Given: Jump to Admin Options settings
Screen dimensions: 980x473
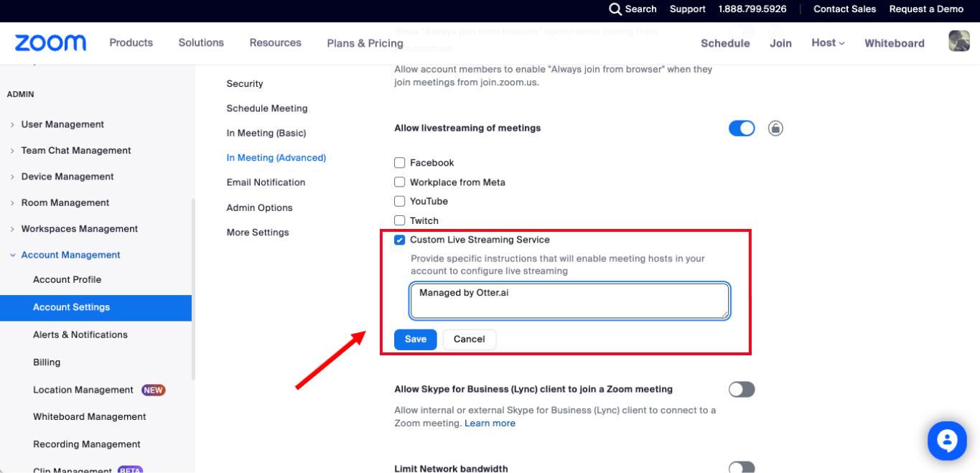Looking at the screenshot, I should click(260, 207).
